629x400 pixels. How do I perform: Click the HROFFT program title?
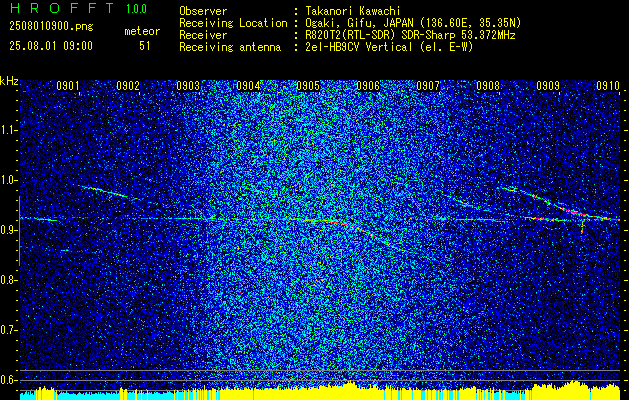[62, 8]
